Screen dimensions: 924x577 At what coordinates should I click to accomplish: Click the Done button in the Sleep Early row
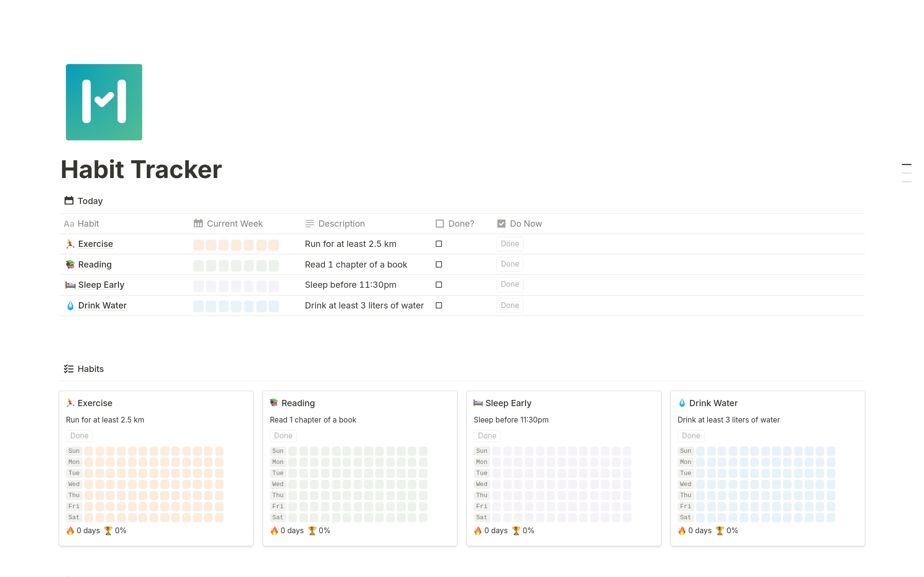(x=510, y=284)
